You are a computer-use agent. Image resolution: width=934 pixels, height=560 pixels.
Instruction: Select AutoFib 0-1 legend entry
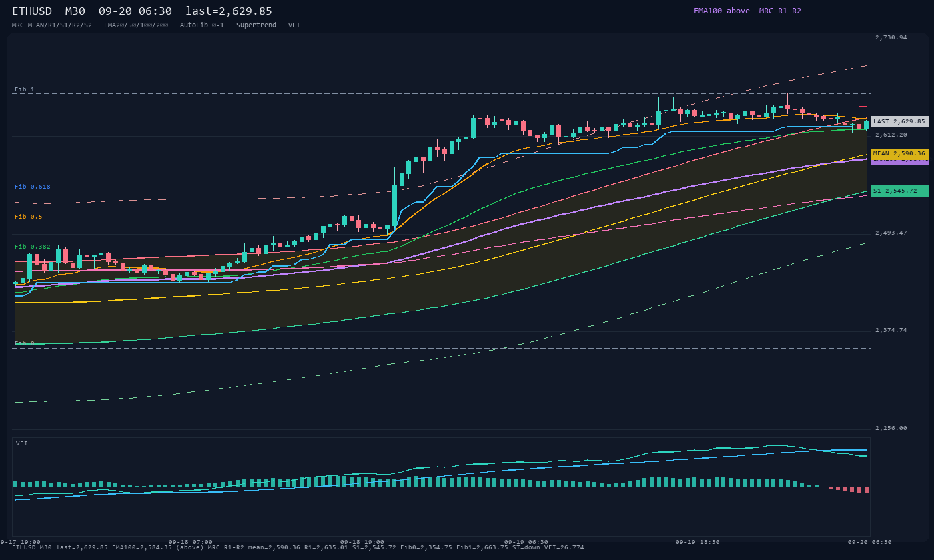click(x=202, y=25)
